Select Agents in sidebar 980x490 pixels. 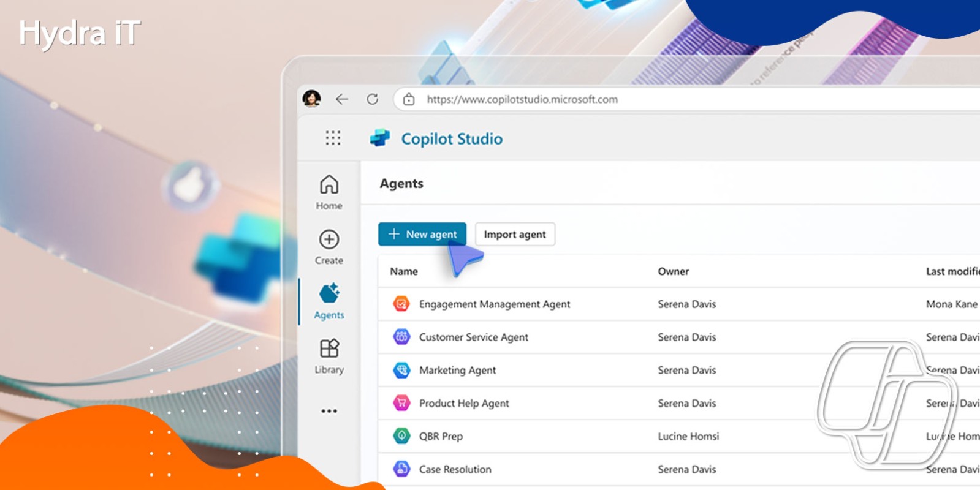click(329, 301)
